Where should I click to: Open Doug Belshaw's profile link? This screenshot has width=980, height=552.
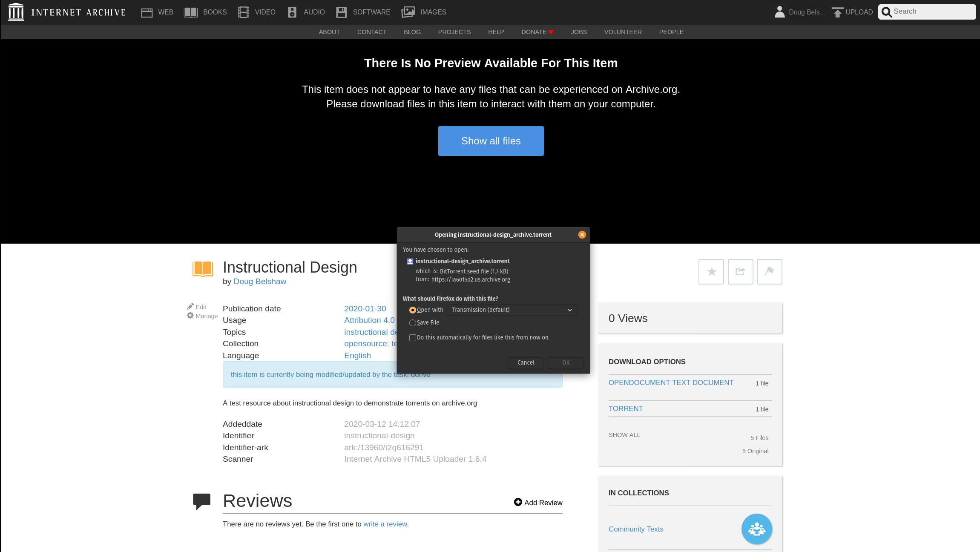pyautogui.click(x=260, y=281)
